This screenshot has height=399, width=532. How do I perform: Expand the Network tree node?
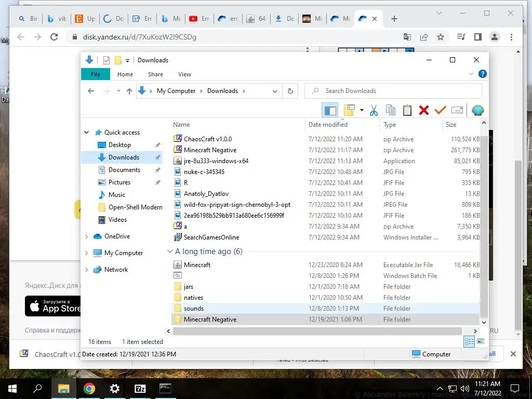point(87,270)
